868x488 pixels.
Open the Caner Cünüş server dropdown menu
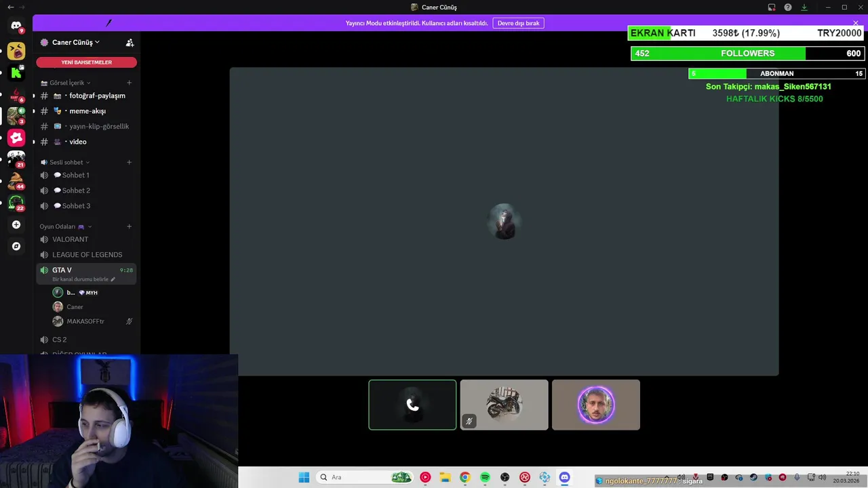(x=71, y=42)
